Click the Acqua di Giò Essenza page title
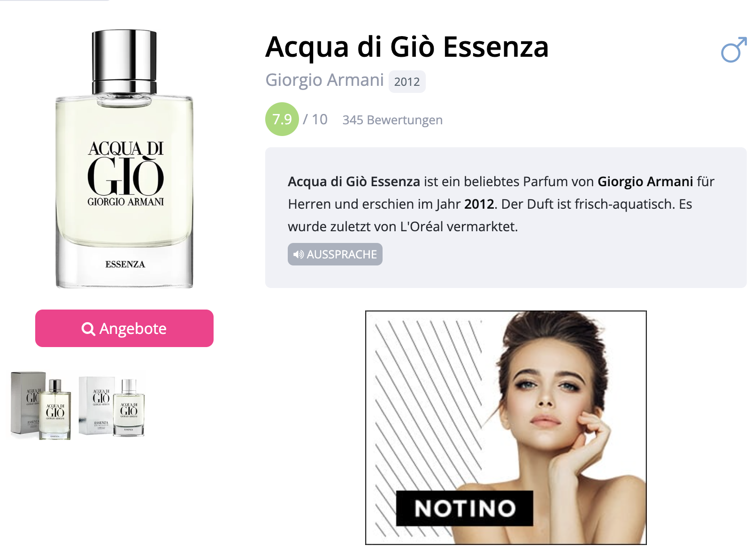 coord(407,47)
